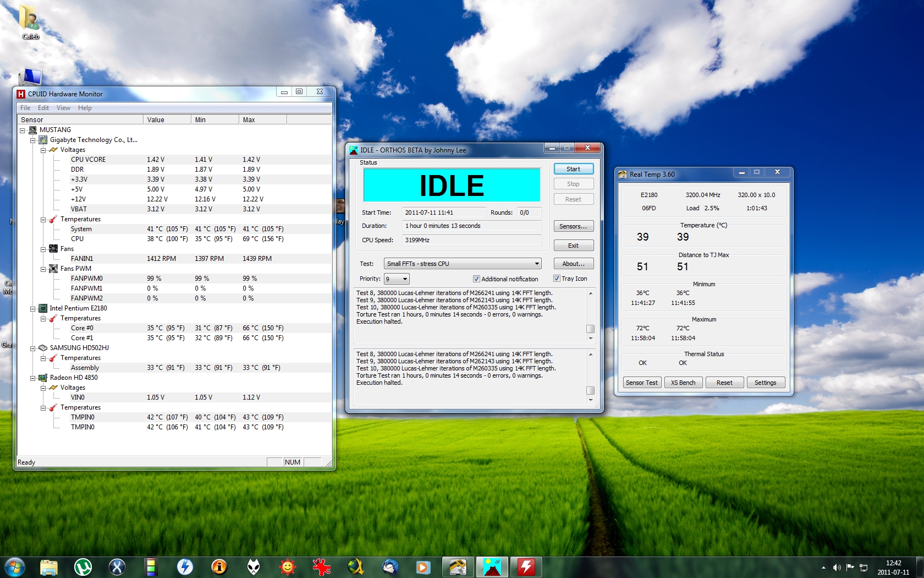The height and width of the screenshot is (578, 924).
Task: Open Thunderbird from the taskbar
Action: point(390,567)
